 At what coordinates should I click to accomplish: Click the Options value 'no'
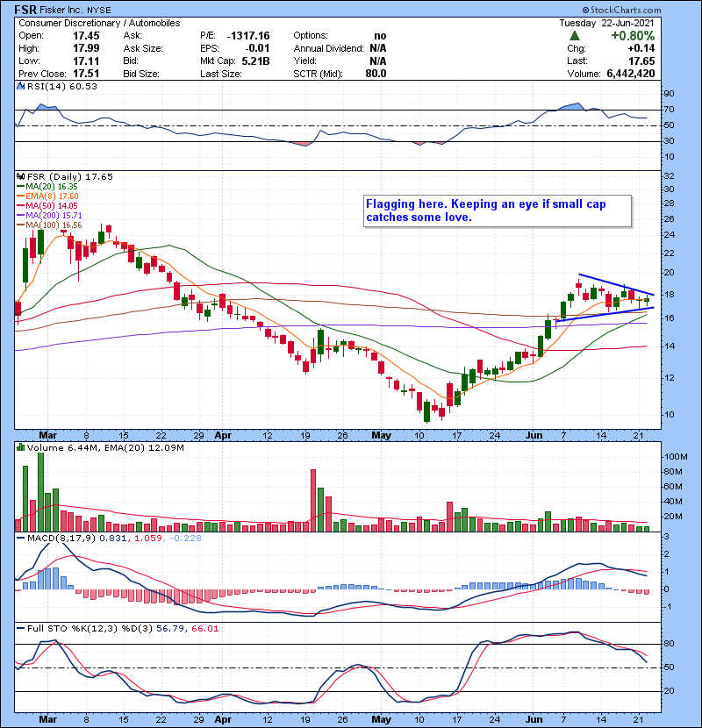380,36
